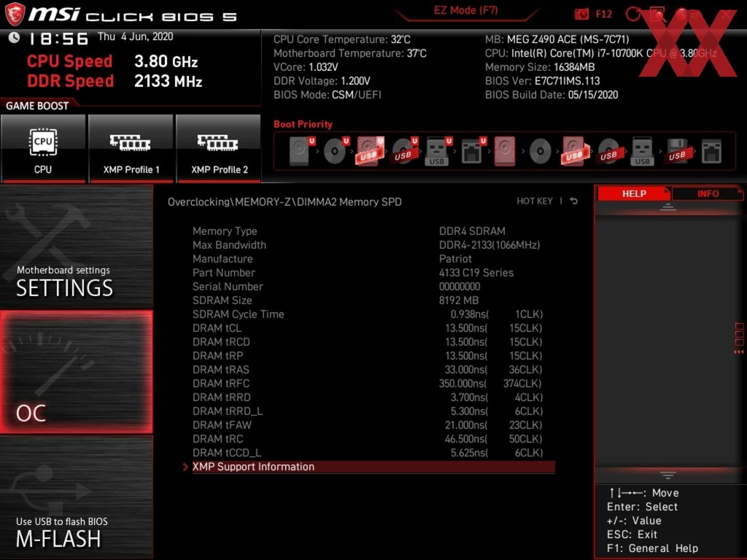Screen dimensions: 747x560
Task: Select the USB hard disk boot icon without U badge
Action: (x=575, y=151)
